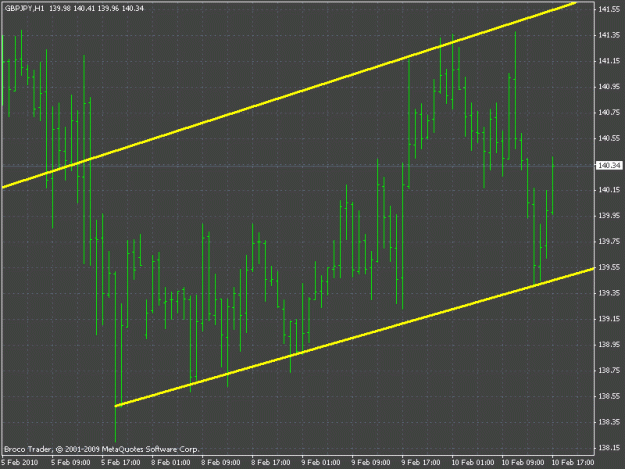Click the 10 Feb 09:00 time label
Screen dimensions: 625x469
coord(523,462)
